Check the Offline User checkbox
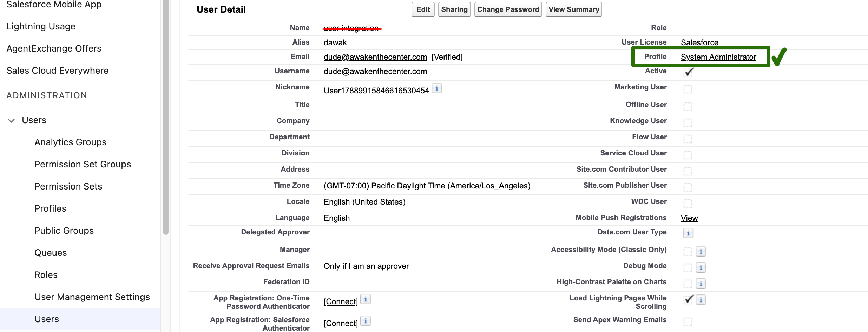The image size is (868, 332). point(688,106)
